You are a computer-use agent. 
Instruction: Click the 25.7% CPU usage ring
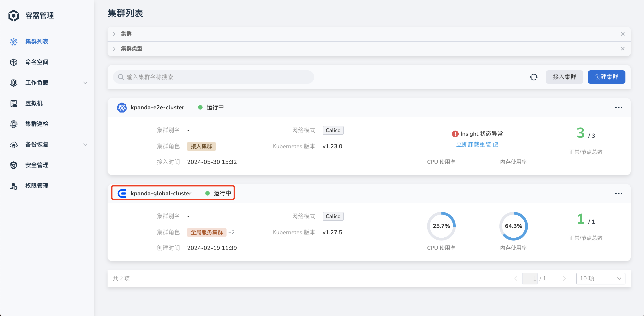(441, 226)
